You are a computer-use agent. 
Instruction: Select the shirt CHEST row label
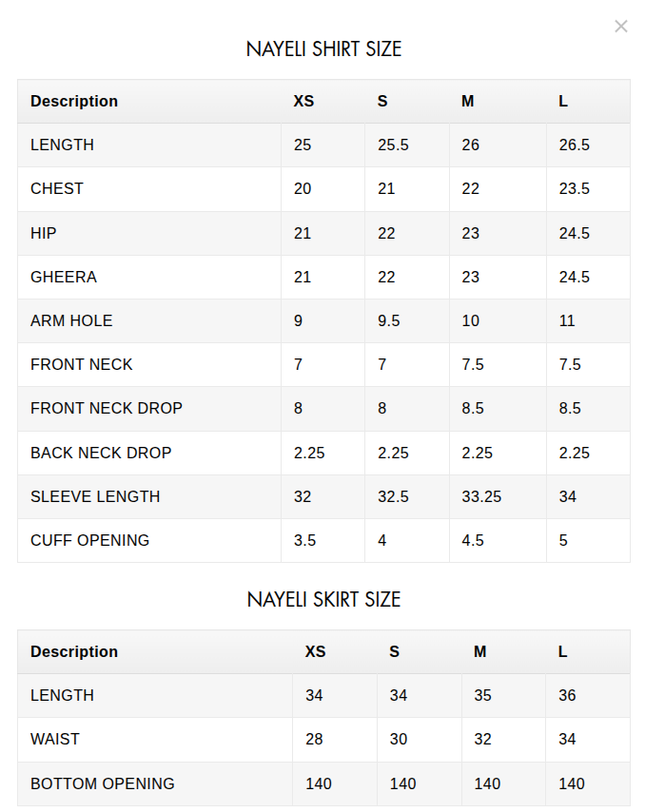[57, 188]
